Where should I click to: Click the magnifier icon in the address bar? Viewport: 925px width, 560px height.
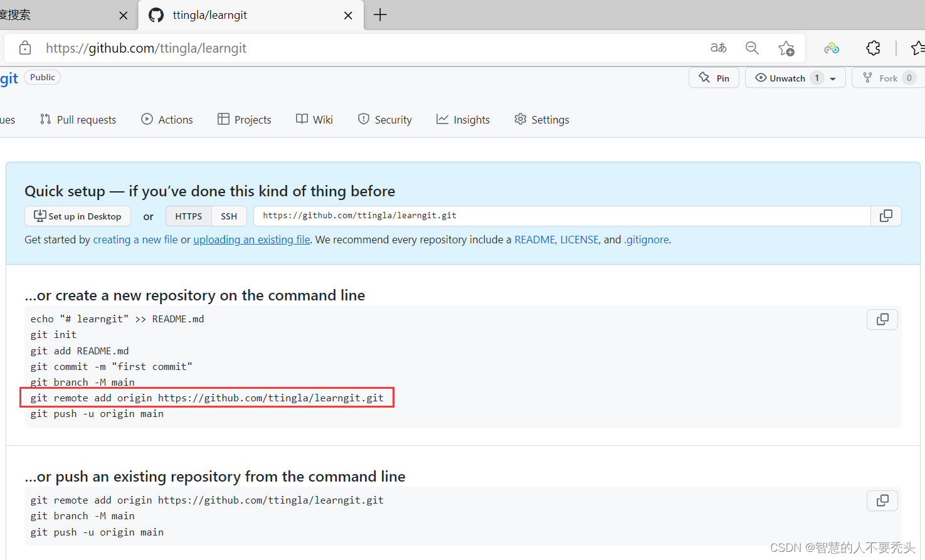pyautogui.click(x=752, y=48)
